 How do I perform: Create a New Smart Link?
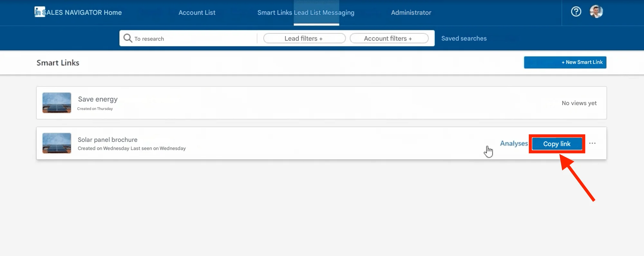coord(565,62)
